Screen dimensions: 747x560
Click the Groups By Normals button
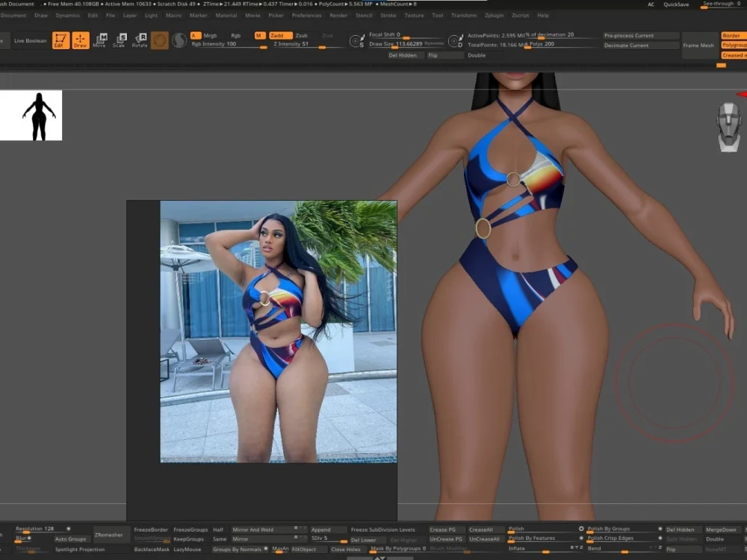240,549
